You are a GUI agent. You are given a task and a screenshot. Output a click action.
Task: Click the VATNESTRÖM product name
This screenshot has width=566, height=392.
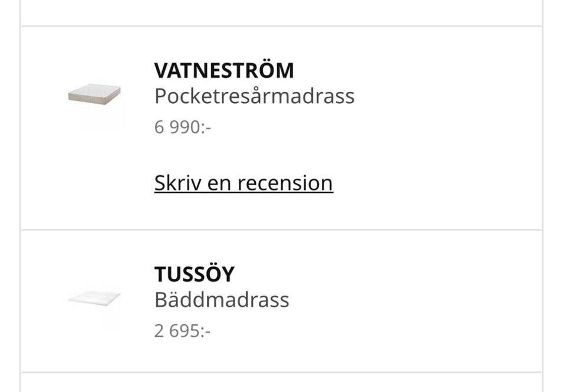tap(224, 70)
